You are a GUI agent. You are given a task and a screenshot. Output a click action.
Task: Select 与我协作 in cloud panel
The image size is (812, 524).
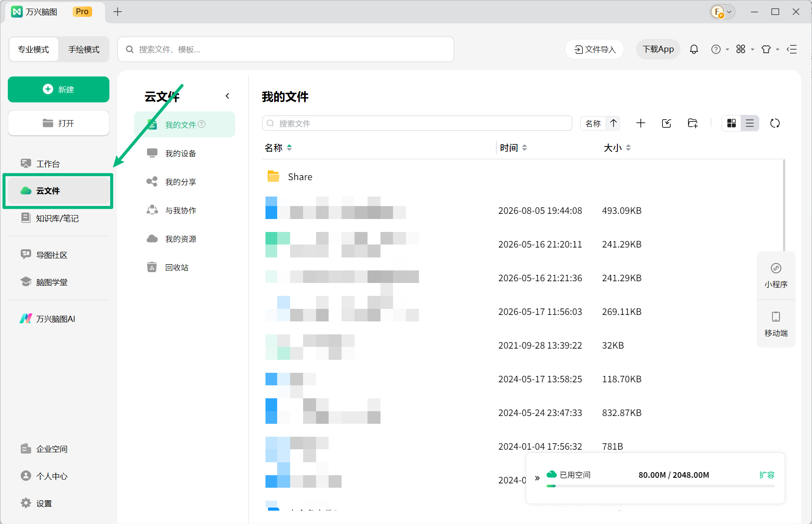click(185, 210)
